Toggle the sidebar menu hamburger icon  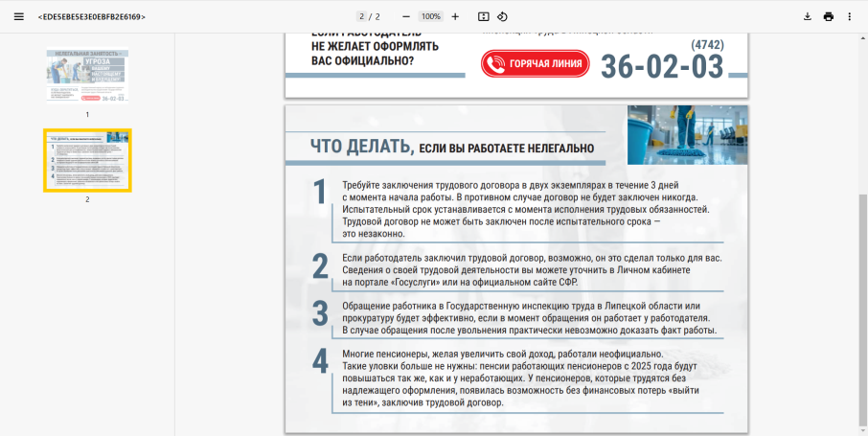pos(19,16)
